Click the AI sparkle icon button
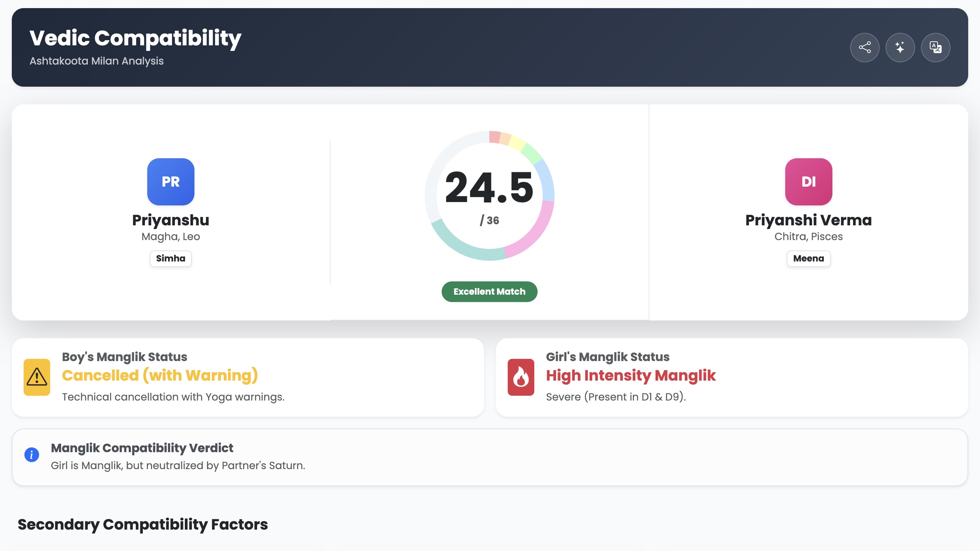This screenshot has width=980, height=551. 900,48
